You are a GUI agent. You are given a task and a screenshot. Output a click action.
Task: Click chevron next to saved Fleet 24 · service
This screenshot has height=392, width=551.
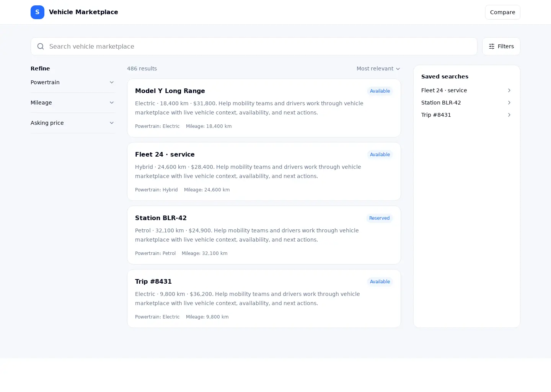tap(509, 90)
